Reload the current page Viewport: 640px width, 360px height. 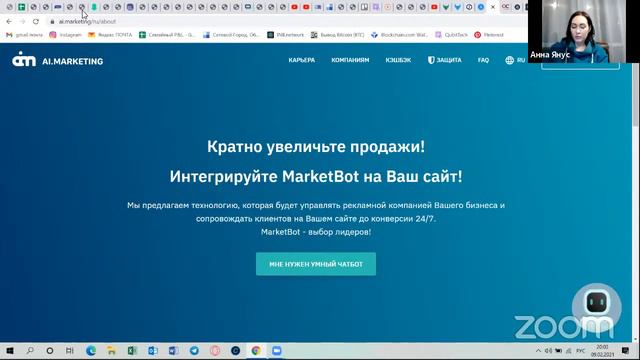36,21
